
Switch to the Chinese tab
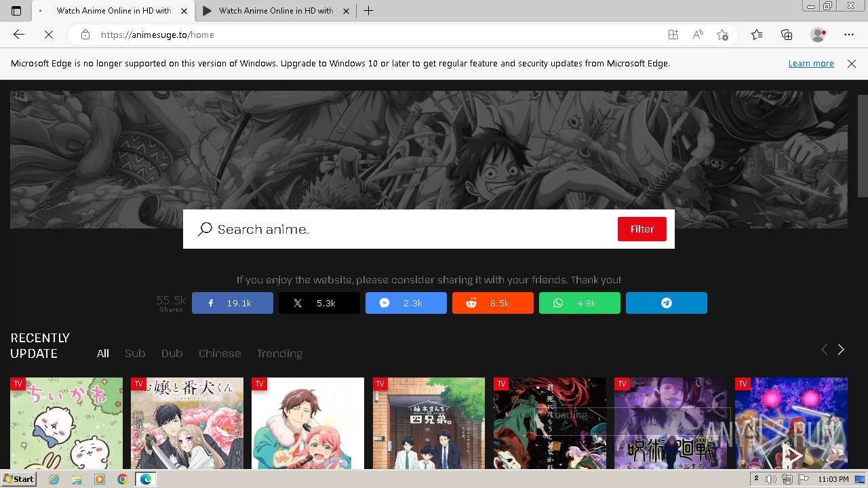220,353
